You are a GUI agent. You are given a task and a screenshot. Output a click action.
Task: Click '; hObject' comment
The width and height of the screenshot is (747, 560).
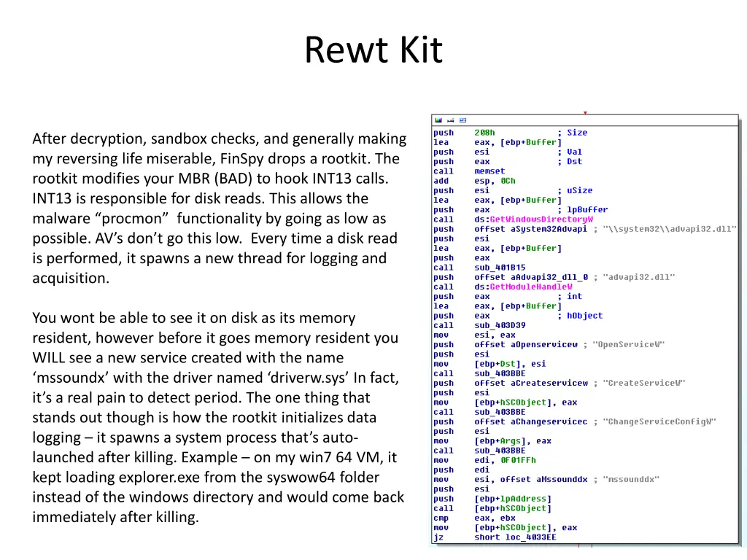point(580,316)
